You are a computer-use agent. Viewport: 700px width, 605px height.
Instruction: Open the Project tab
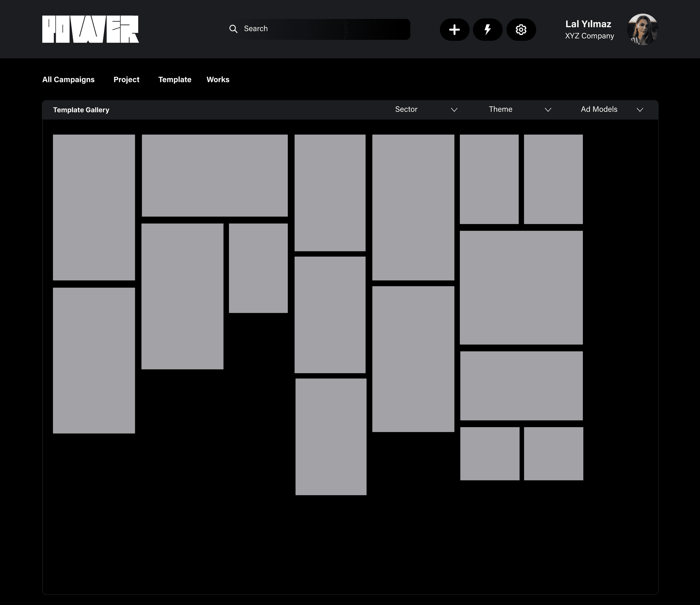click(126, 79)
